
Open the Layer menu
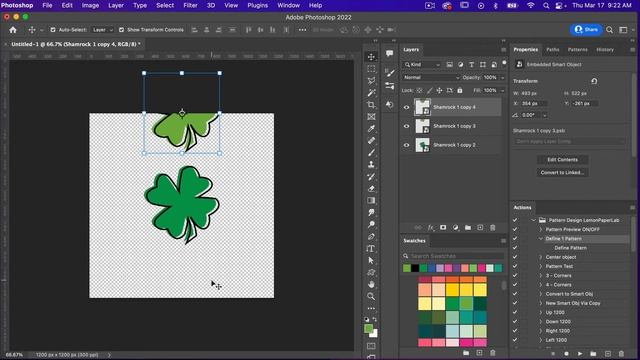(x=116, y=5)
